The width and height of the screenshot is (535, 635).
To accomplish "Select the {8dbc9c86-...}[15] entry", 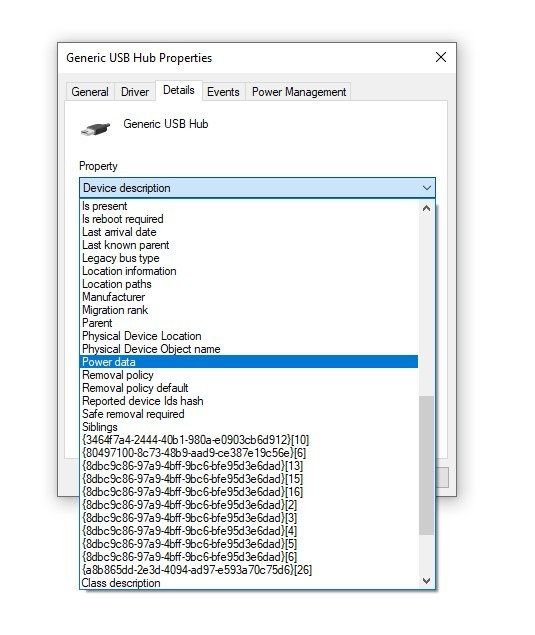I will click(249, 479).
